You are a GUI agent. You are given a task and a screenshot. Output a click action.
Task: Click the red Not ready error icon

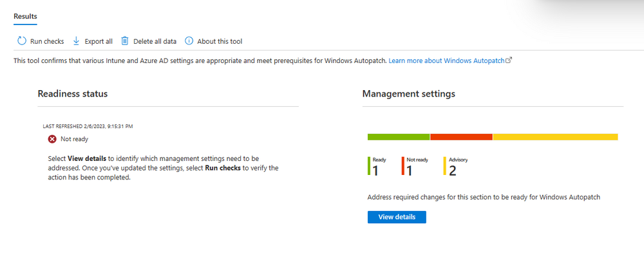(x=52, y=140)
